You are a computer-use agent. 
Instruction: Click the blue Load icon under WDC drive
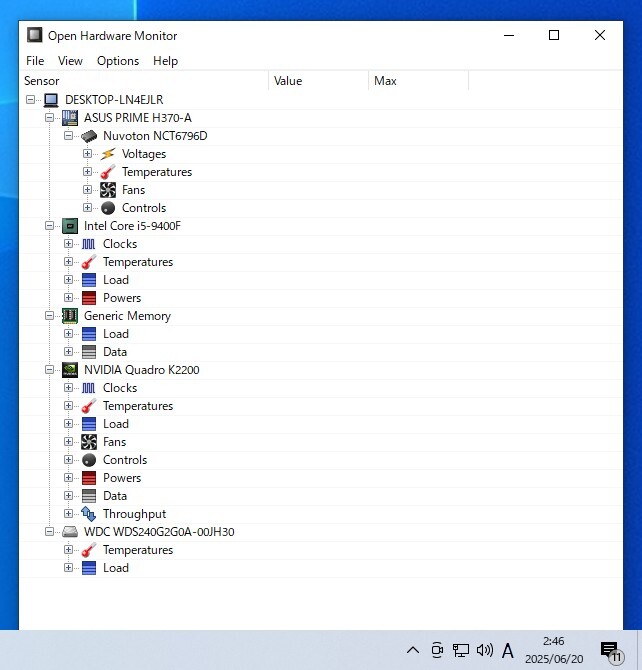pos(89,568)
